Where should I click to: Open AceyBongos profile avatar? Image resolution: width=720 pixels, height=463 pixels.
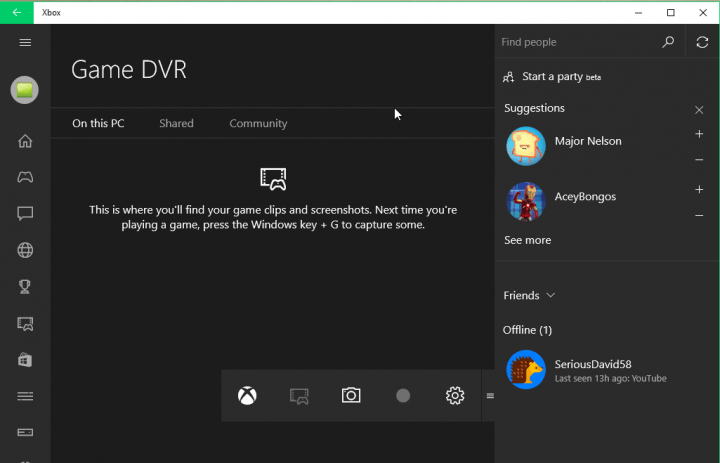(526, 201)
